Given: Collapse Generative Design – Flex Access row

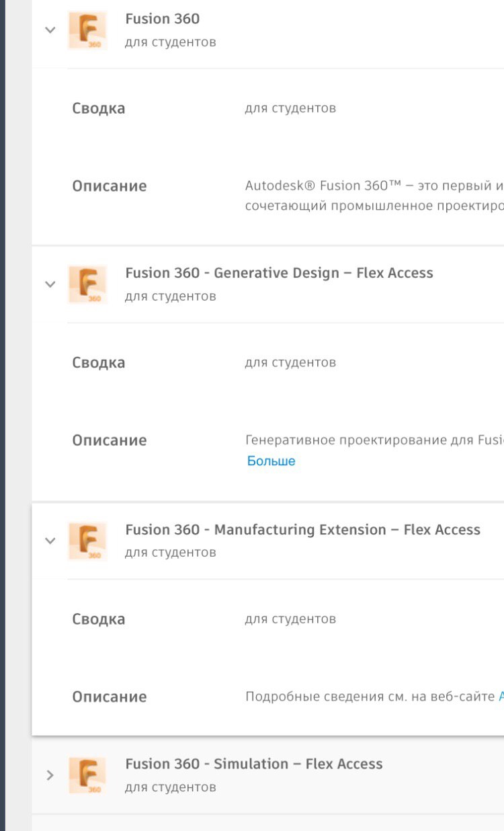Looking at the screenshot, I should coord(50,284).
